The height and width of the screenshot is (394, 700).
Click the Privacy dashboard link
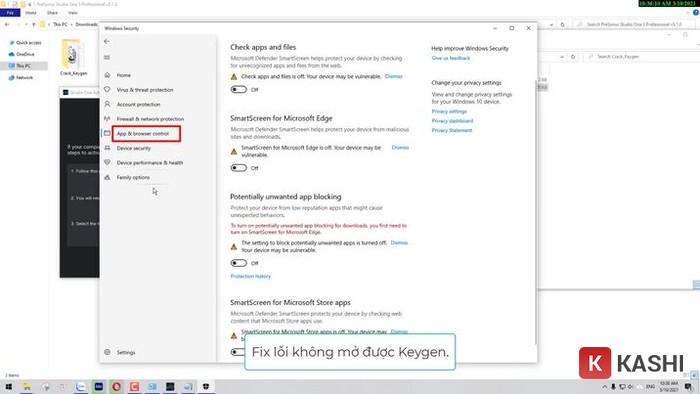(x=452, y=121)
